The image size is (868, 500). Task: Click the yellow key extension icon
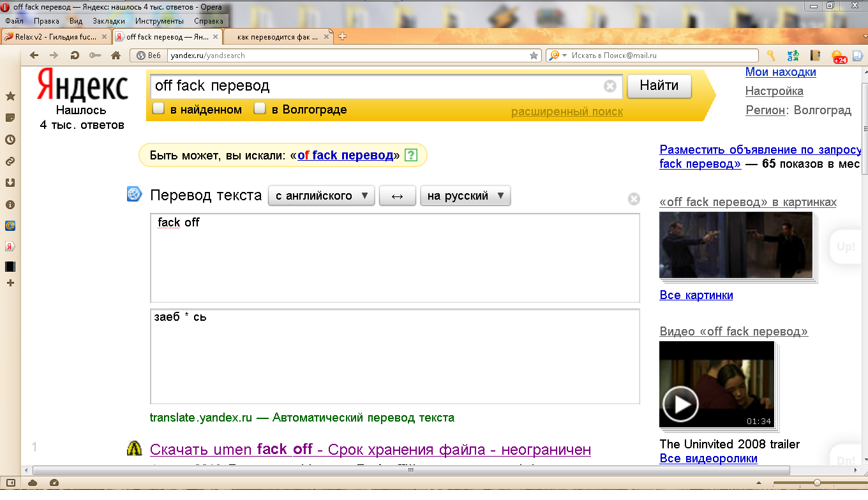[x=771, y=55]
